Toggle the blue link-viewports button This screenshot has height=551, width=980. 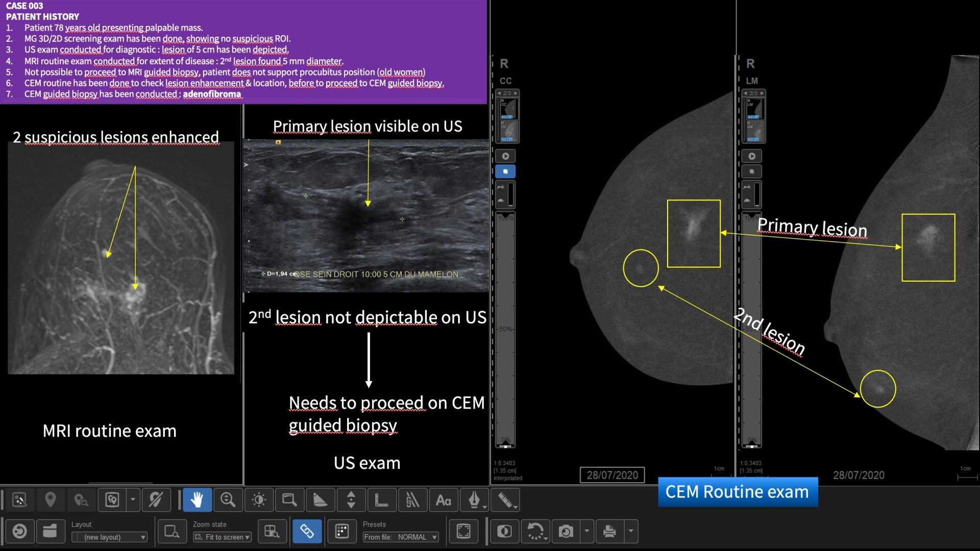click(x=307, y=532)
